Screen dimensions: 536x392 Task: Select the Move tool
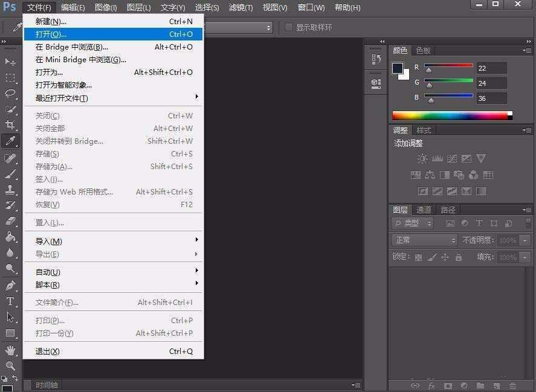click(x=10, y=62)
